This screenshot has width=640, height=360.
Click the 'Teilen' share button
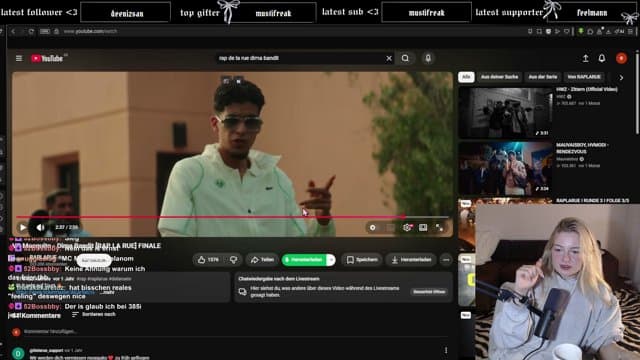pos(262,260)
